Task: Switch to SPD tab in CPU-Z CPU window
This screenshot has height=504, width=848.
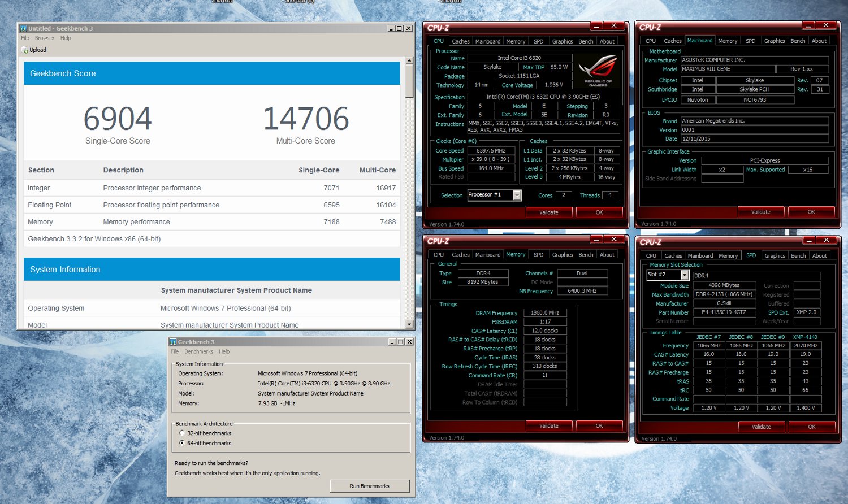Action: click(x=539, y=41)
